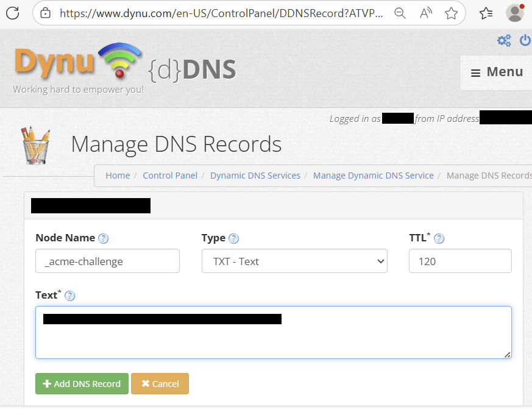
Task: Click the browser profile avatar
Action: pos(515,12)
